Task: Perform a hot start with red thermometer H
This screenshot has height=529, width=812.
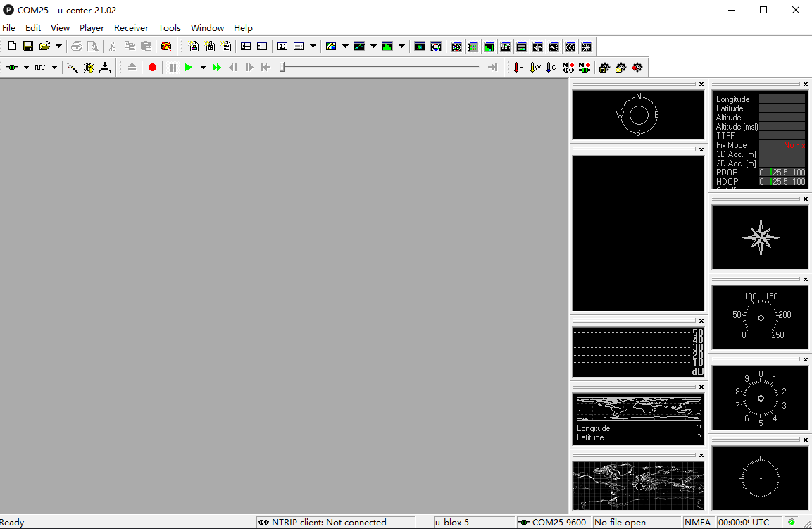Action: (519, 68)
